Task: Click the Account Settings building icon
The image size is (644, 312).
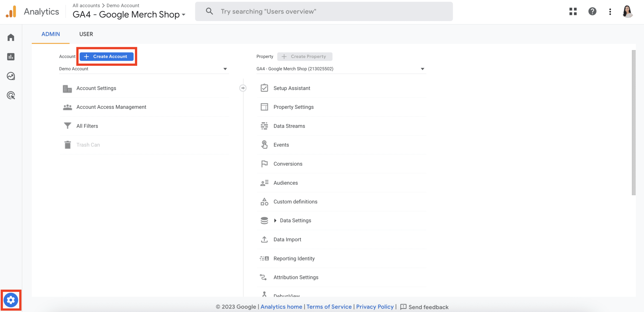Action: coord(67,88)
